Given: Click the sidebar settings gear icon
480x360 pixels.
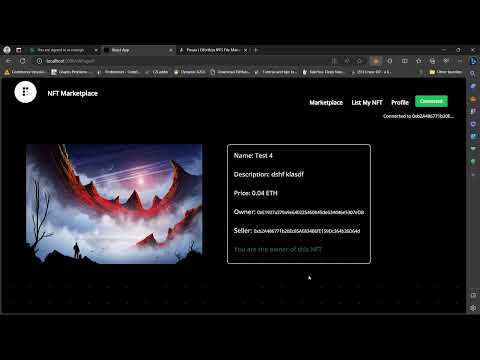Looking at the screenshot, I should (x=473, y=308).
